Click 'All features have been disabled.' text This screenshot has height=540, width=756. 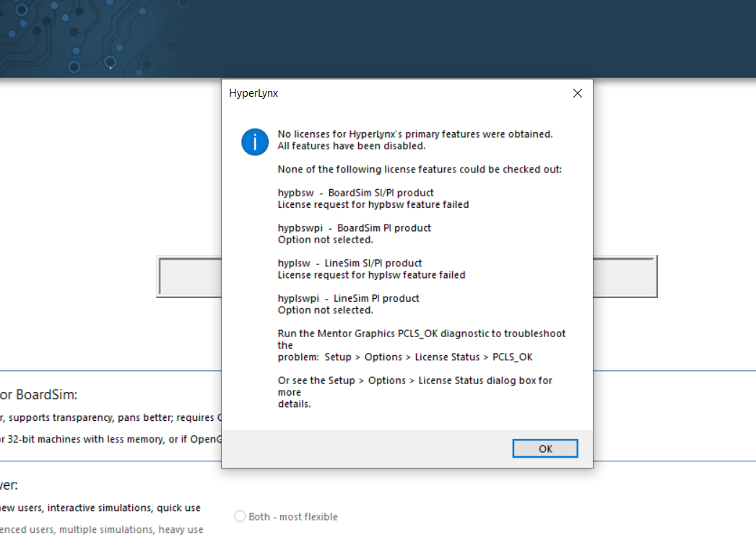pyautogui.click(x=352, y=146)
